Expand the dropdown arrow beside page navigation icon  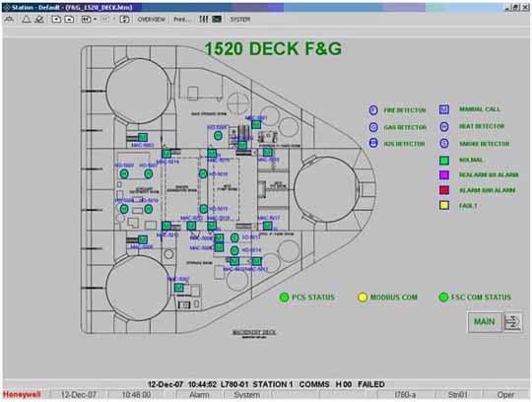(95, 20)
